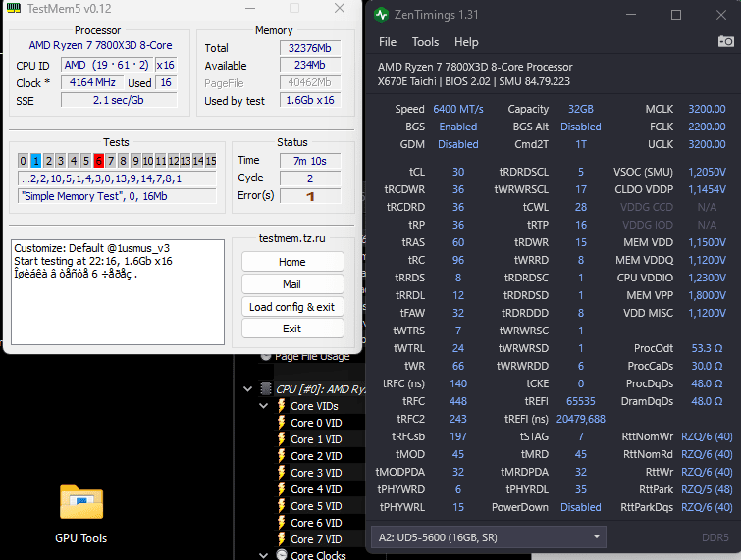Click the lightning icon next to Core 7 VID

click(281, 539)
